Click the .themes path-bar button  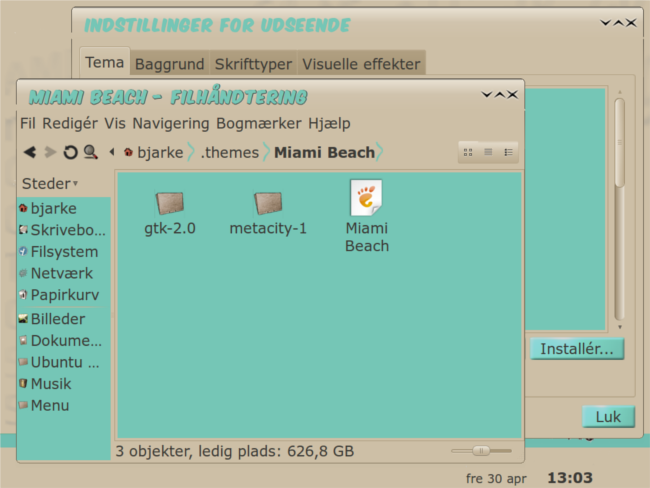coord(230,152)
